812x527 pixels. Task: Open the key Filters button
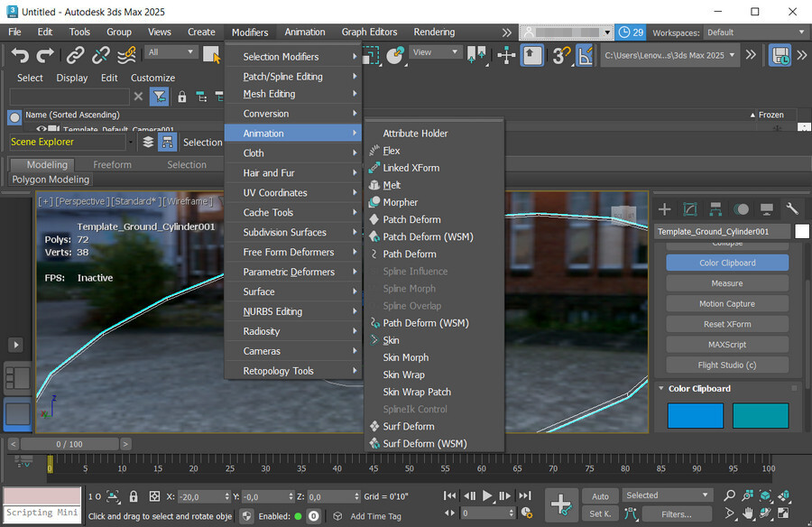pos(677,514)
